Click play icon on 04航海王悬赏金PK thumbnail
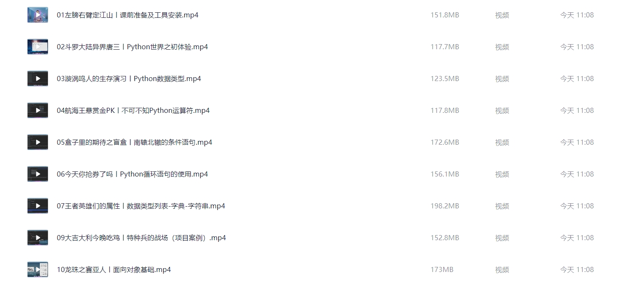 38,110
